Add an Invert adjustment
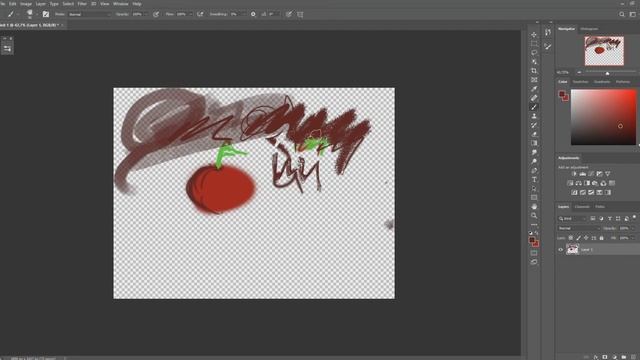Image resolution: width=640 pixels, height=360 pixels. click(x=574, y=192)
